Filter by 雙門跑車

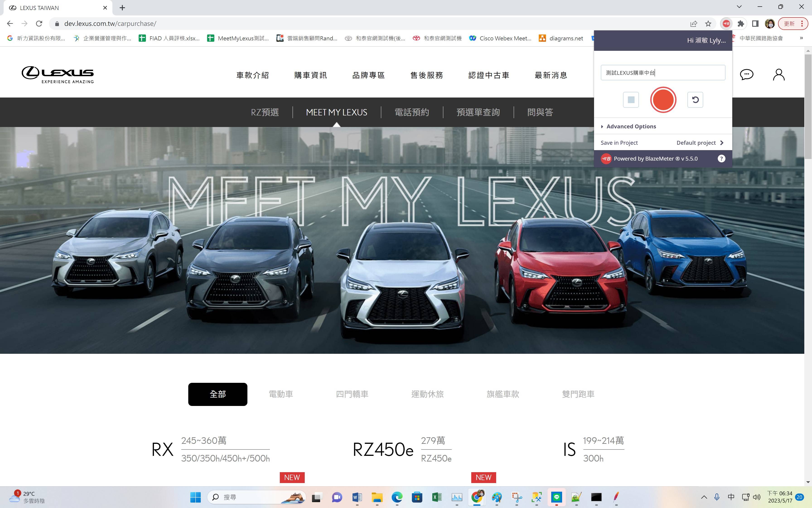578,394
